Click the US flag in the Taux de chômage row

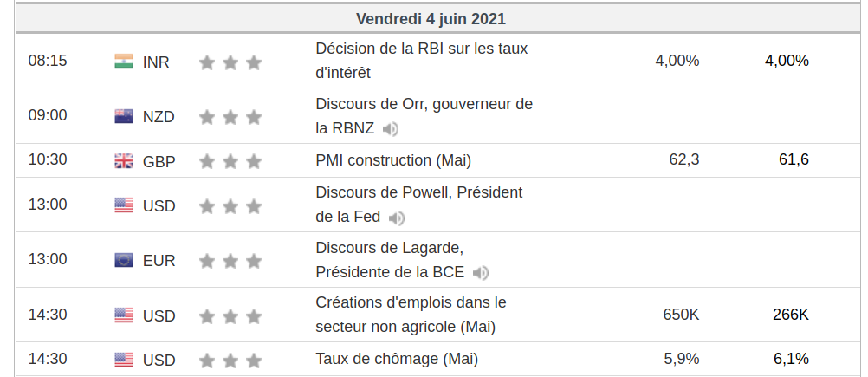(124, 360)
